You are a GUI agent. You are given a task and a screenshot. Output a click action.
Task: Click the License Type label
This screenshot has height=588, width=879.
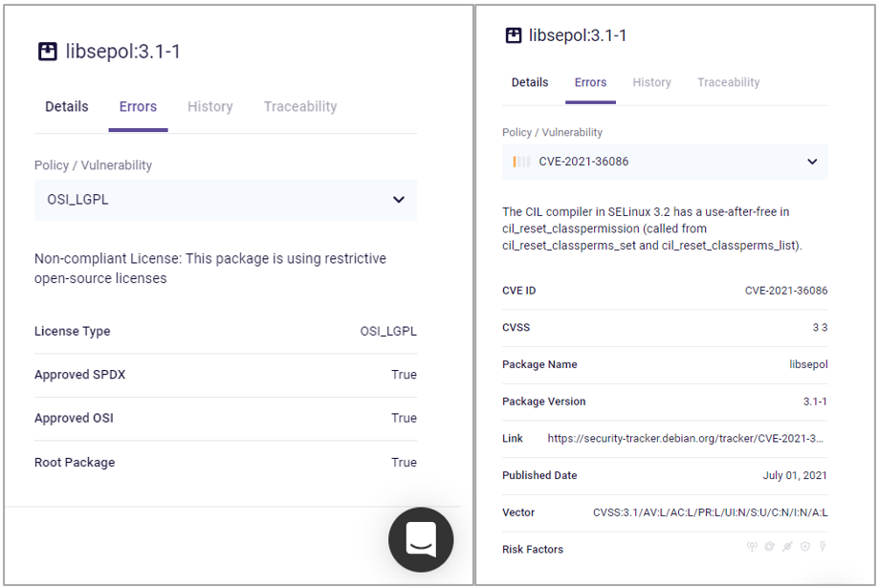pos(73,331)
